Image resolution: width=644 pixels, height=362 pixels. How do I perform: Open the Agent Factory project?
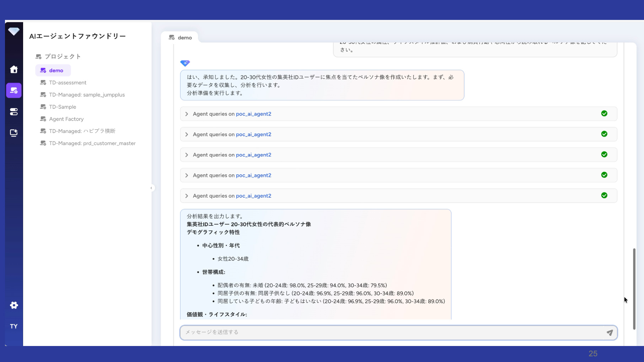point(66,119)
